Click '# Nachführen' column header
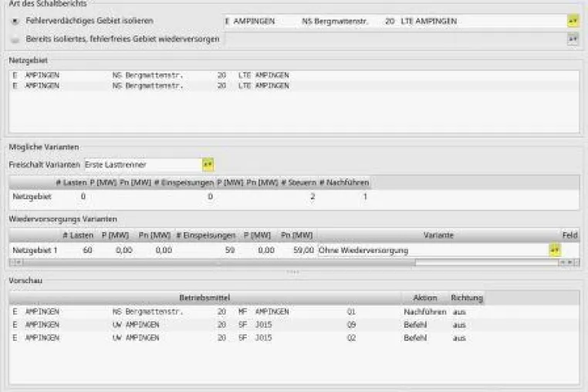Viewport: 588px width, 392px height. [x=344, y=183]
